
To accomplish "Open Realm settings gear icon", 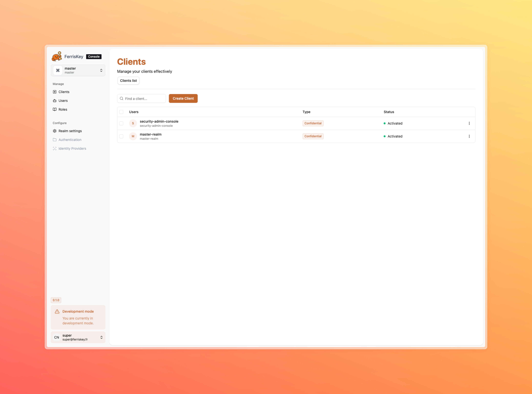I will click(x=55, y=131).
